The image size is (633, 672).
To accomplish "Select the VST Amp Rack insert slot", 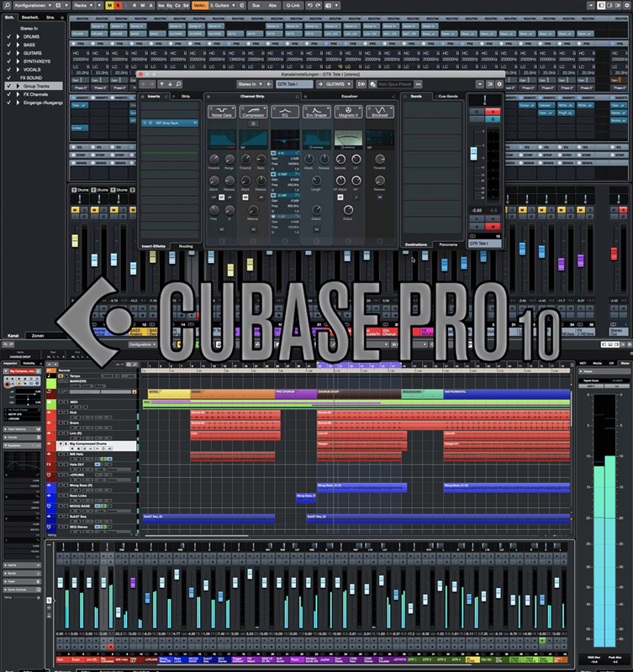I will (x=170, y=123).
